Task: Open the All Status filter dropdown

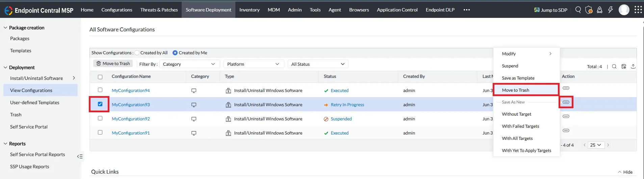Action: click(x=318, y=64)
